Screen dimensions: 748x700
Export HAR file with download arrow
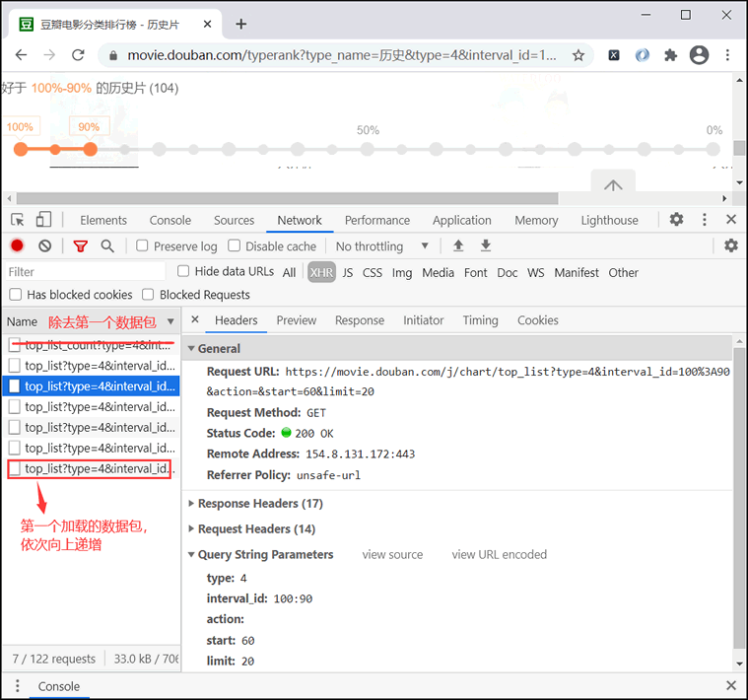[x=486, y=245]
